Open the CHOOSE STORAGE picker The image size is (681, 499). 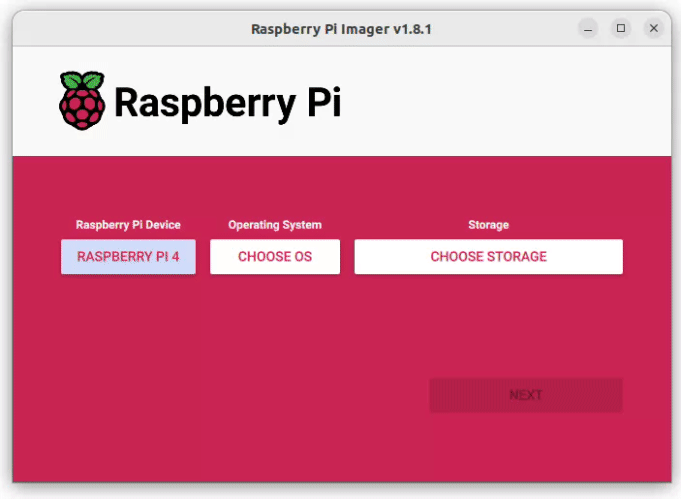point(488,257)
